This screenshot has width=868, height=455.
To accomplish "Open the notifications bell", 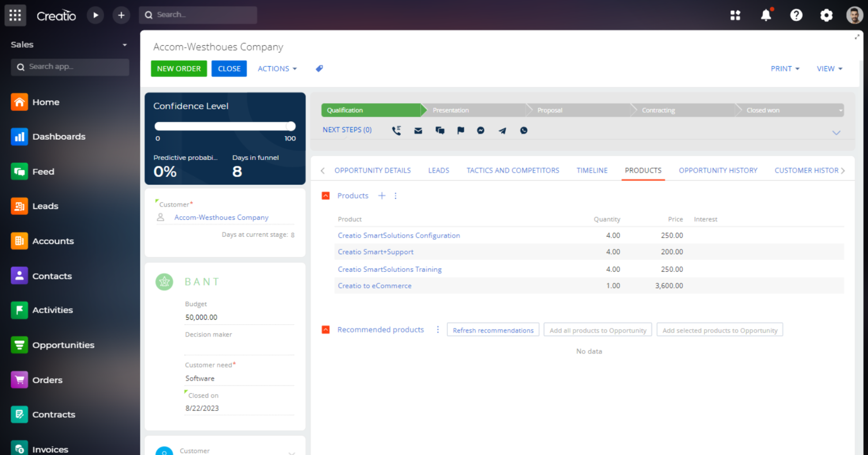I will pos(766,15).
